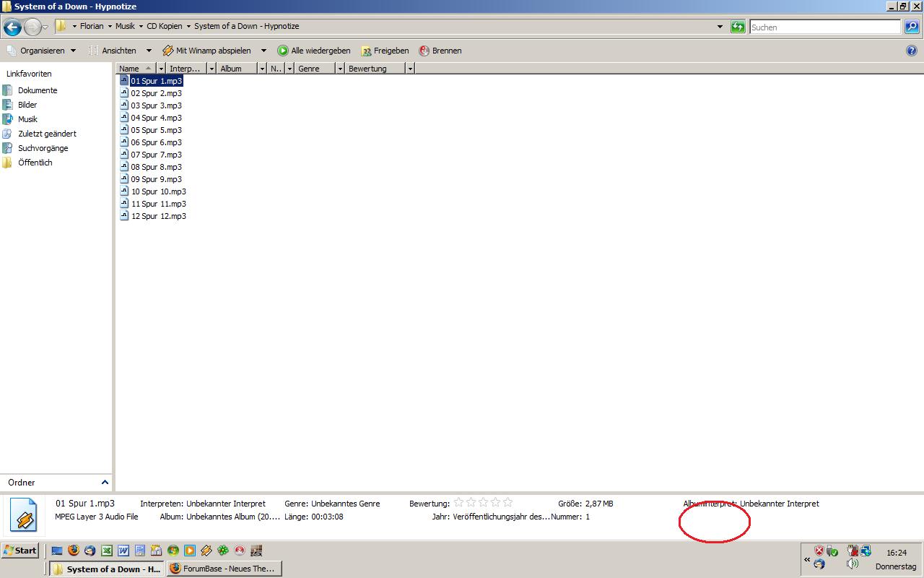Click the Winamp file thumbnail in the details pane

[x=24, y=516]
